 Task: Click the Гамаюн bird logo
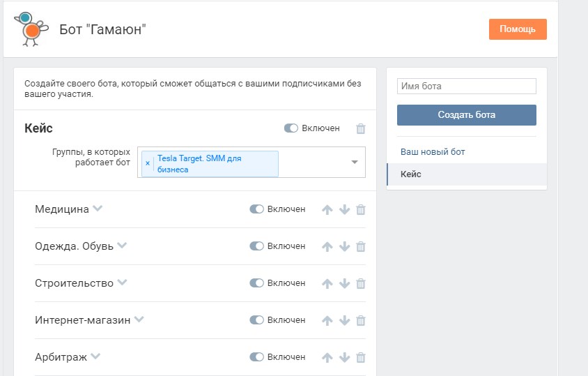(x=31, y=29)
